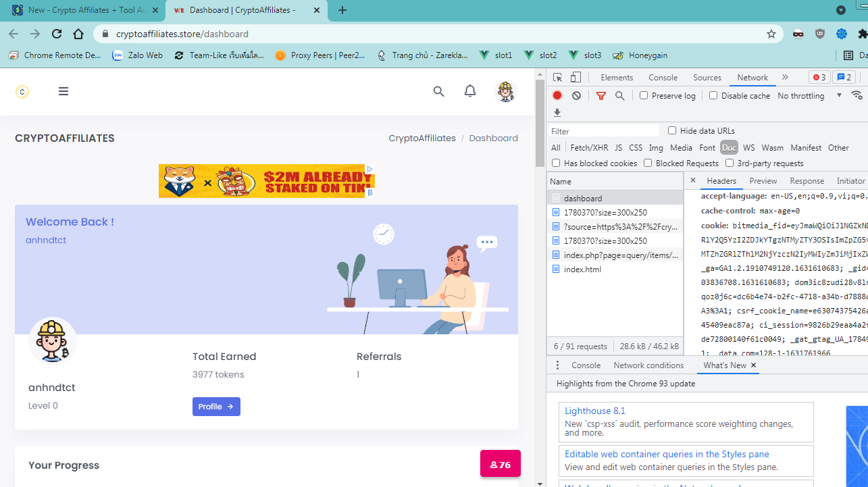Screen dimensions: 868x487
Task: Select the Fetch/XHR filter type
Action: click(x=589, y=147)
